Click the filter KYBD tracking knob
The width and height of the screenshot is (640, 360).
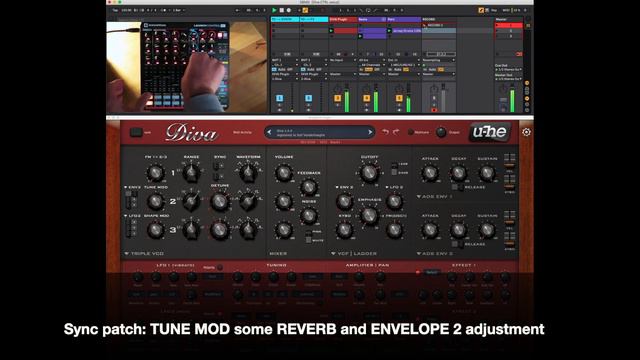coord(344,230)
